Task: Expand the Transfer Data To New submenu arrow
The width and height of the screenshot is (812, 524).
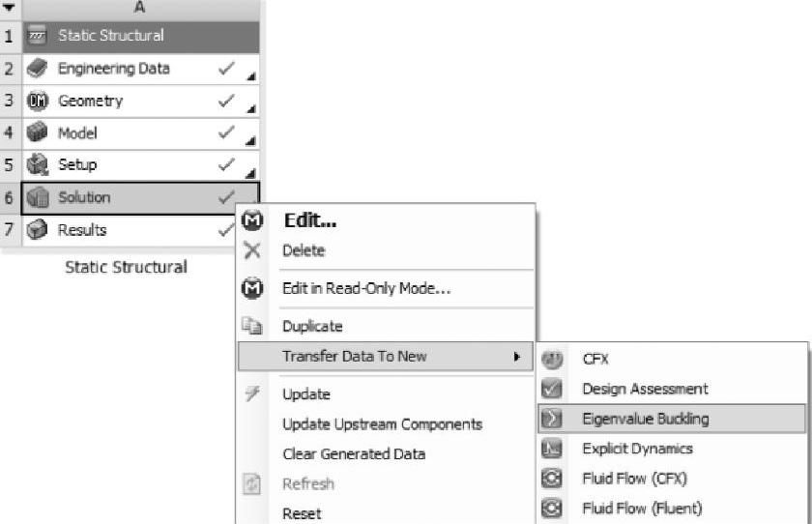Action: (517, 357)
